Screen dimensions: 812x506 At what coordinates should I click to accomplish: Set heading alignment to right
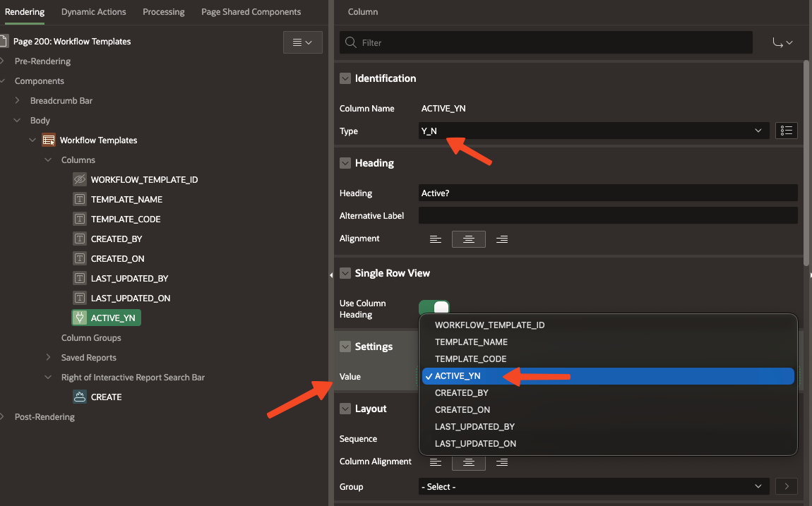(502, 239)
